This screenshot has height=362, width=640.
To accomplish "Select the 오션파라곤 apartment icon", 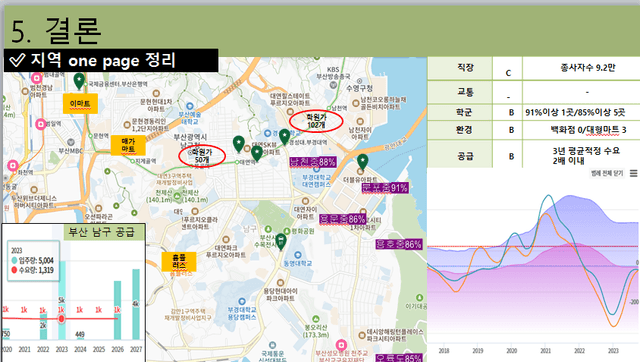I will [98, 209].
